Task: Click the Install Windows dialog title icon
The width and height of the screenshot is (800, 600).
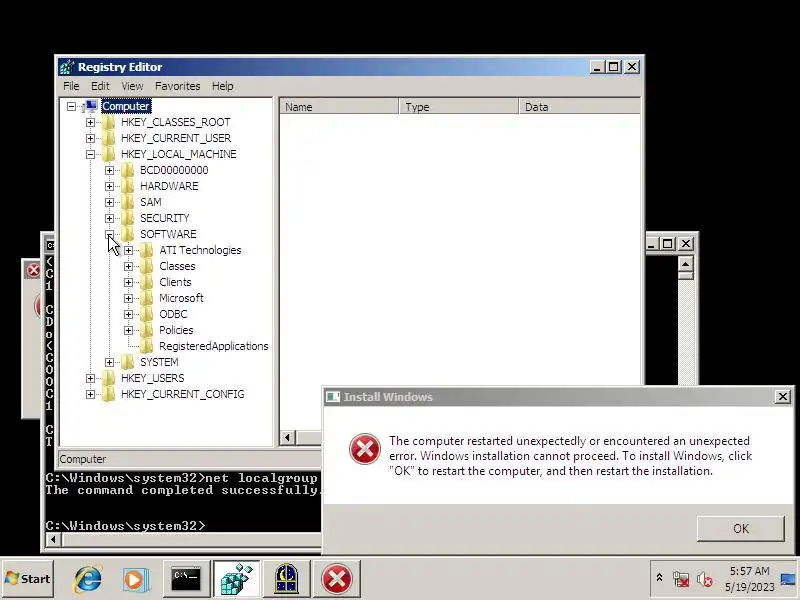Action: tap(333, 397)
